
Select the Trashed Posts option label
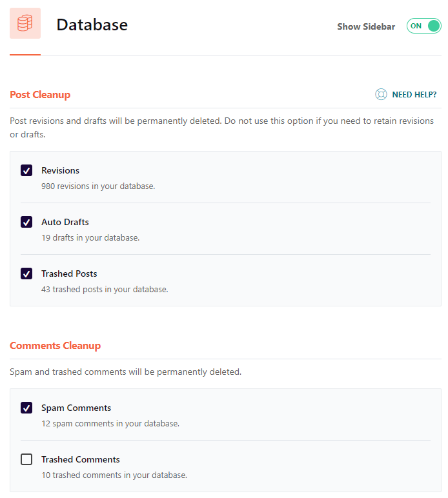pos(69,274)
